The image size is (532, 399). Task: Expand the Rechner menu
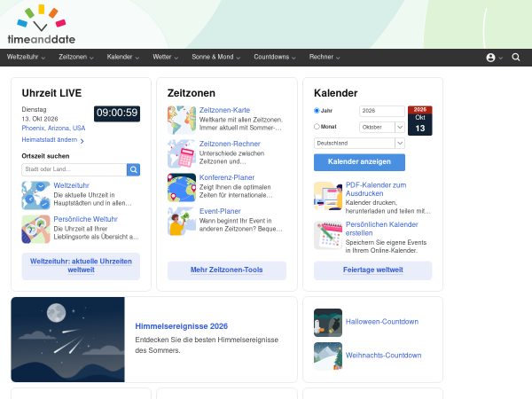(325, 57)
